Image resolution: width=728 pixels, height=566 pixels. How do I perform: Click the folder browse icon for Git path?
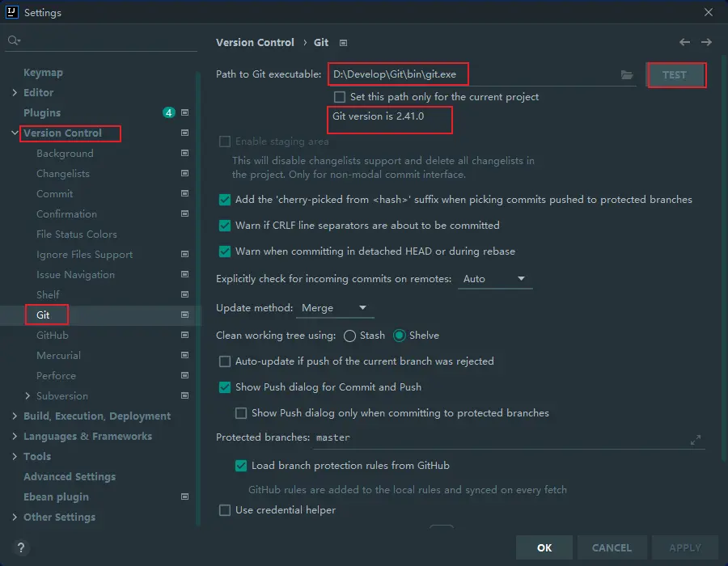click(627, 75)
